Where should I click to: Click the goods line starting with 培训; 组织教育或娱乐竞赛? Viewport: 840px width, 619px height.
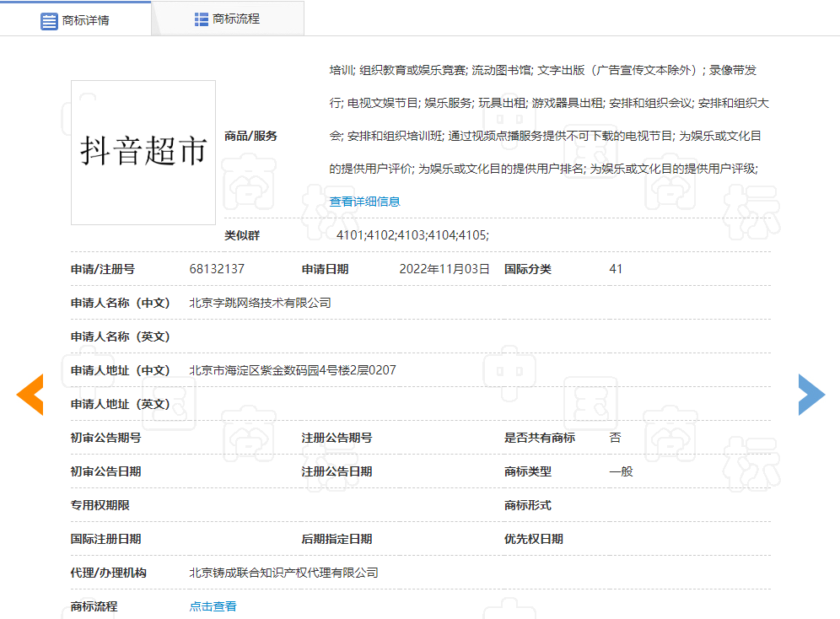[x=542, y=70]
